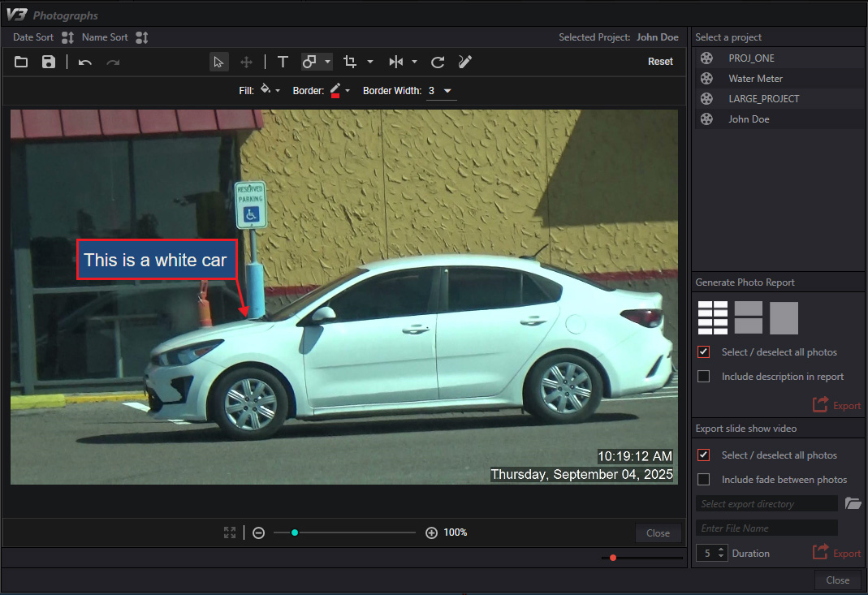Click the Select export directory field

(x=767, y=503)
